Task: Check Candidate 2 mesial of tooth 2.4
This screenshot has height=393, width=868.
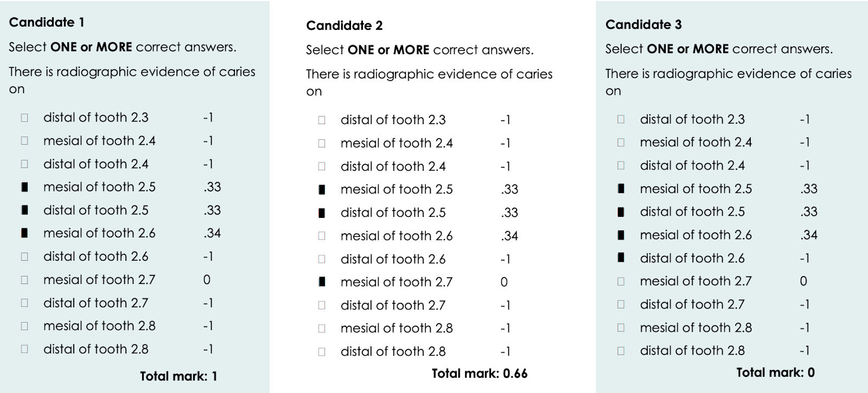Action: pyautogui.click(x=322, y=143)
